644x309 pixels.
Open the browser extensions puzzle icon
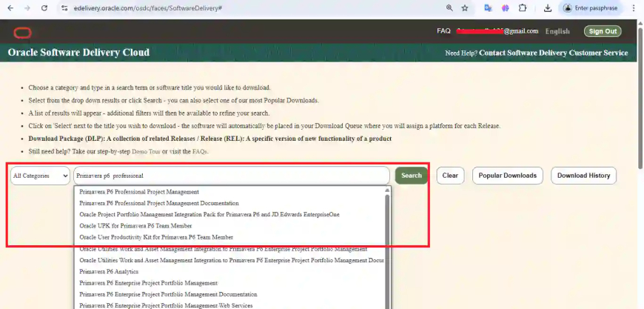click(523, 8)
